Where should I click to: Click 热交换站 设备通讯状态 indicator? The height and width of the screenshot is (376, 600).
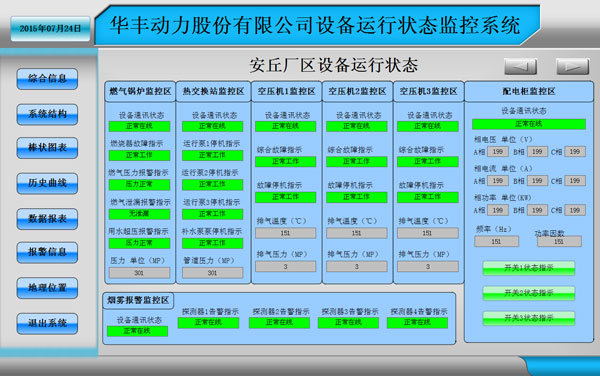(212, 126)
